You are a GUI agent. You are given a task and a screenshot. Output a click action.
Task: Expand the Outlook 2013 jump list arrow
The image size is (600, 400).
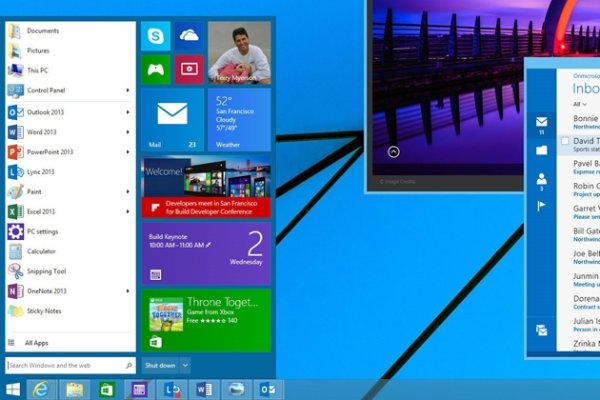point(128,111)
